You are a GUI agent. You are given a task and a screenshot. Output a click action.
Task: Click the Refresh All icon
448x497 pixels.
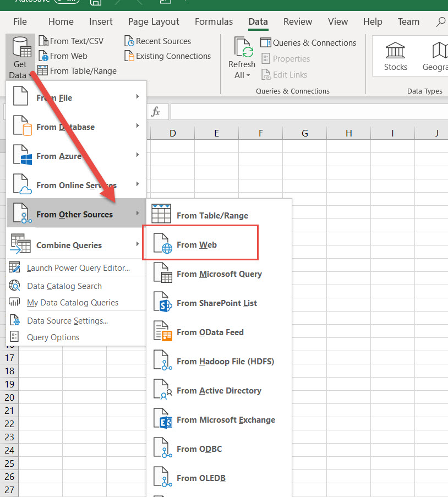click(243, 47)
